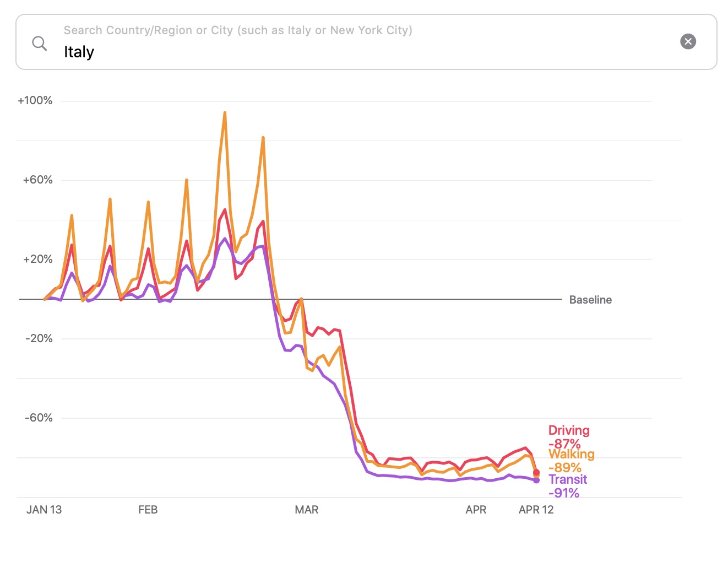728x562 pixels.
Task: Click the red Driving legend label
Action: 568,430
